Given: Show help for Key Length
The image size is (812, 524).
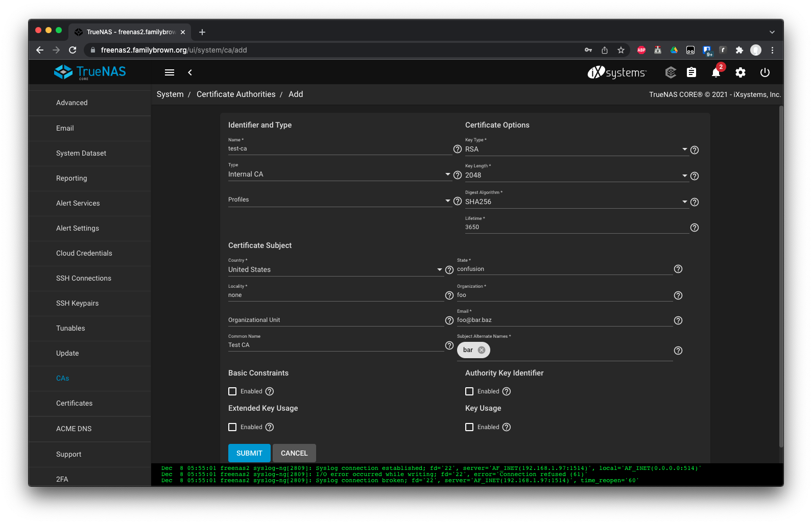Looking at the screenshot, I should coord(695,176).
